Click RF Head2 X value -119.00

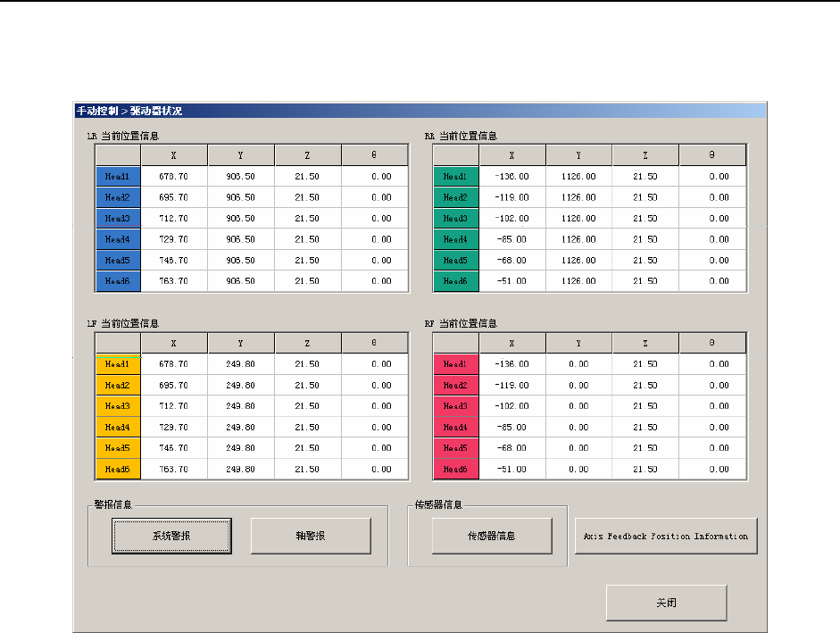point(512,385)
